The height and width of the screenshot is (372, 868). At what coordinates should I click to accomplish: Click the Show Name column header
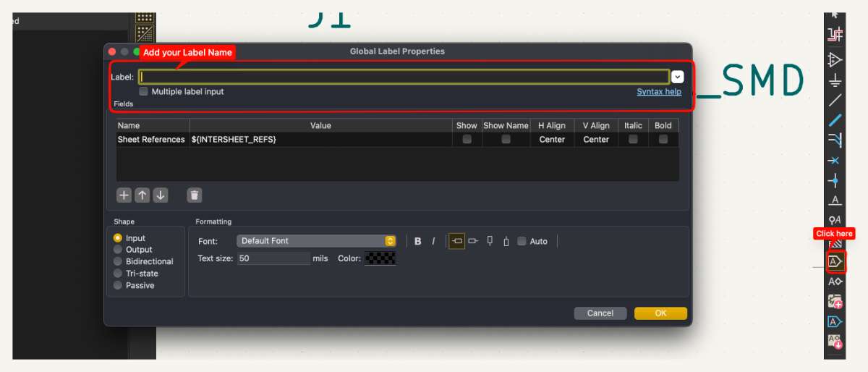tap(506, 125)
